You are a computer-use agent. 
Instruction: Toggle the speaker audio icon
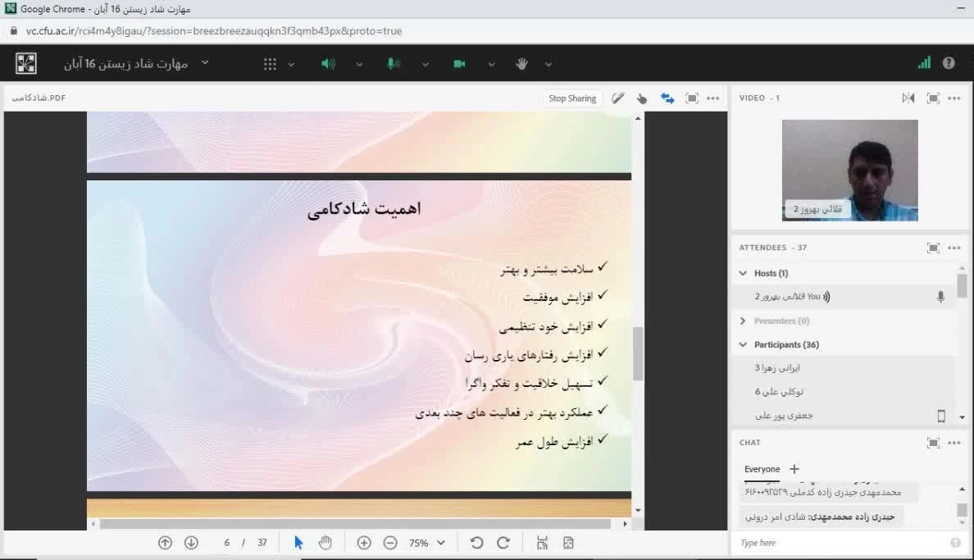(x=328, y=64)
